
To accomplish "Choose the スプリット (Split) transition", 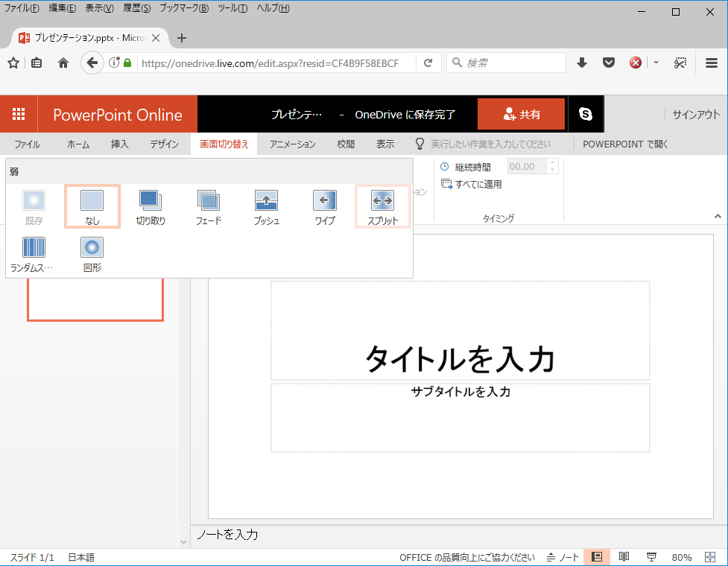I will pyautogui.click(x=382, y=206).
